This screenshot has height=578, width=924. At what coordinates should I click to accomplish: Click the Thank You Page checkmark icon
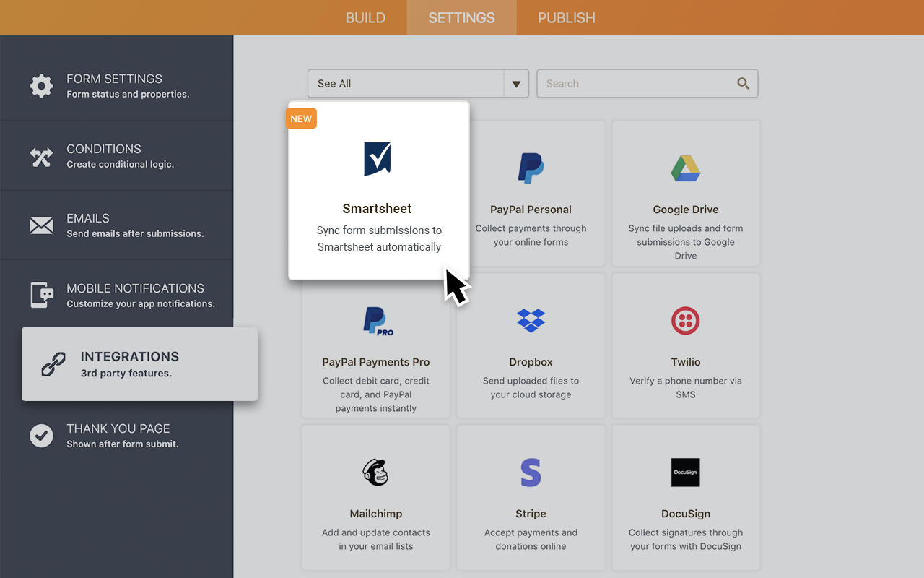(x=41, y=435)
